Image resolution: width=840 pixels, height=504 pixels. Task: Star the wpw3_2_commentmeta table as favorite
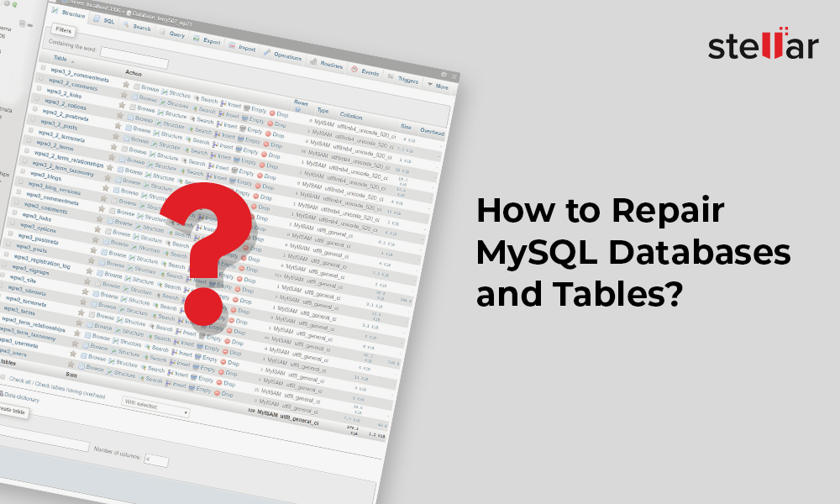click(127, 84)
